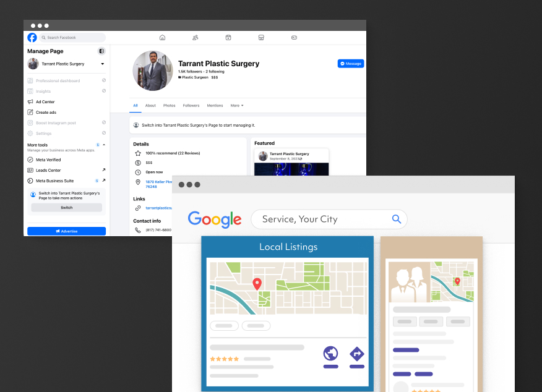The height and width of the screenshot is (392, 542).
Task: Click 100% recommend (22 Reviews) text
Action: pyautogui.click(x=173, y=153)
